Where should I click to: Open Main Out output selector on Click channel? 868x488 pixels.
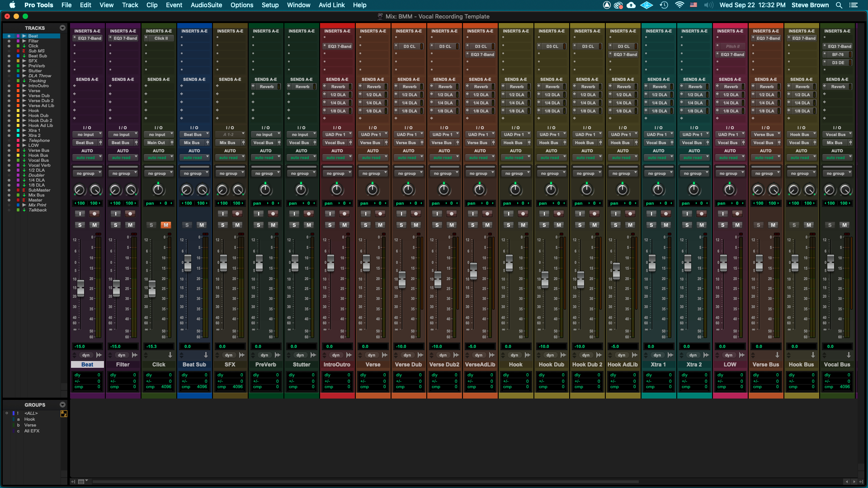point(156,143)
